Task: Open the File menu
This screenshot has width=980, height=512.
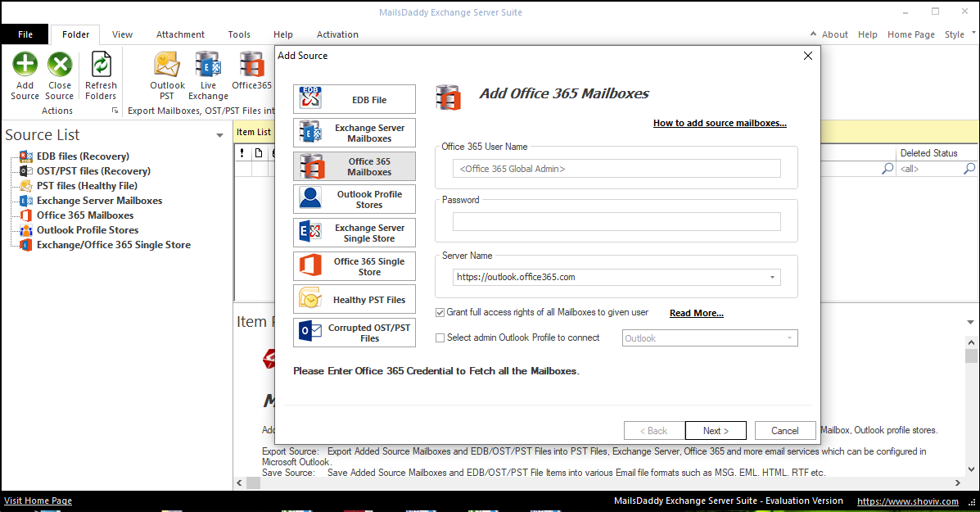Action: tap(25, 34)
